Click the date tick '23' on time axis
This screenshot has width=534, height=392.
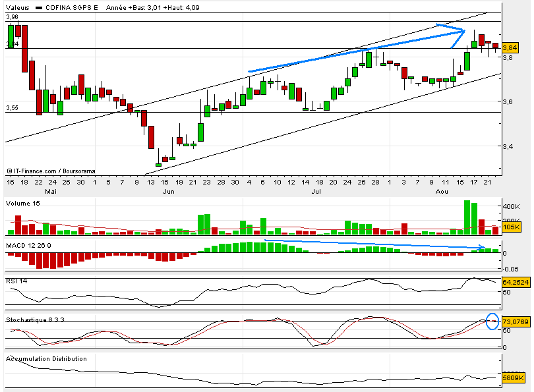pos(207,182)
